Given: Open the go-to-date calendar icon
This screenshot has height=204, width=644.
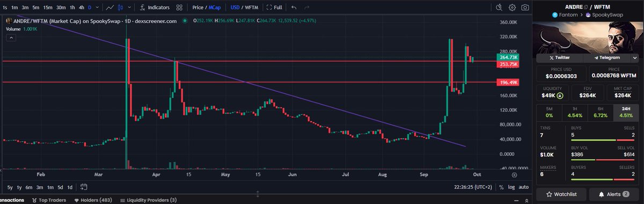Looking at the screenshot, I should pos(84,187).
